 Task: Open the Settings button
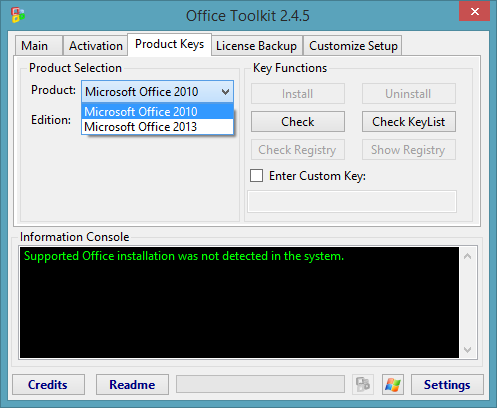pos(447,384)
